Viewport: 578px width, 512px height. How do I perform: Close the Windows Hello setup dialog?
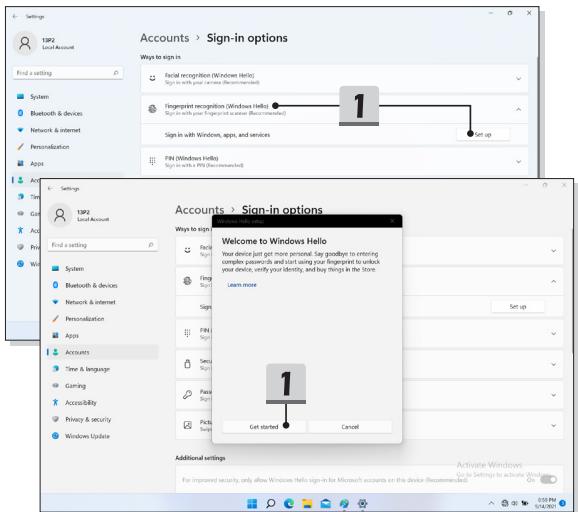[x=392, y=221]
